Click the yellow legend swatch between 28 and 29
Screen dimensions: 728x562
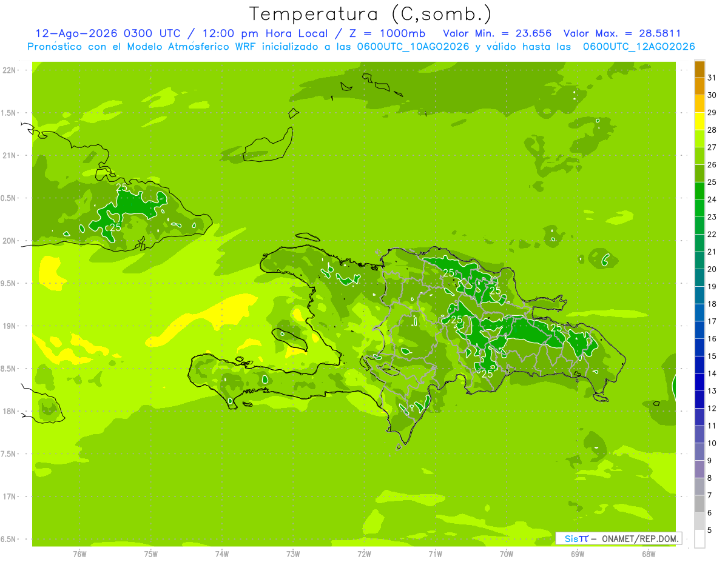click(x=699, y=121)
